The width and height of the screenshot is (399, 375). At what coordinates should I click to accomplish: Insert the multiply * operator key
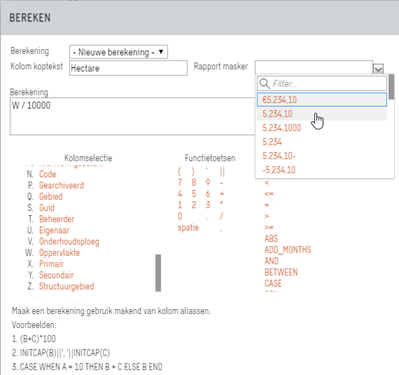pos(222,203)
